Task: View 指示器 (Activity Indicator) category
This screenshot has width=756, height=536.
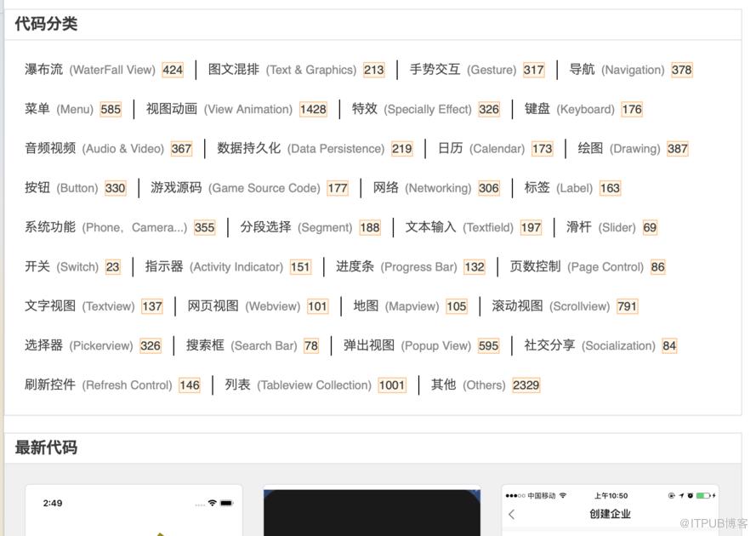Action: (214, 267)
